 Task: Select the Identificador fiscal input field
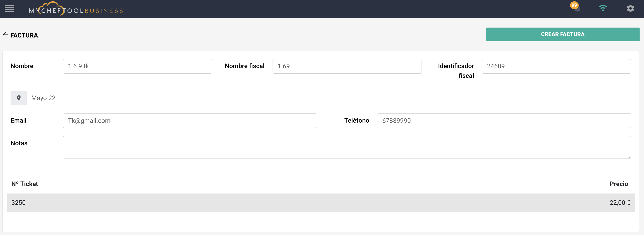pyautogui.click(x=556, y=66)
